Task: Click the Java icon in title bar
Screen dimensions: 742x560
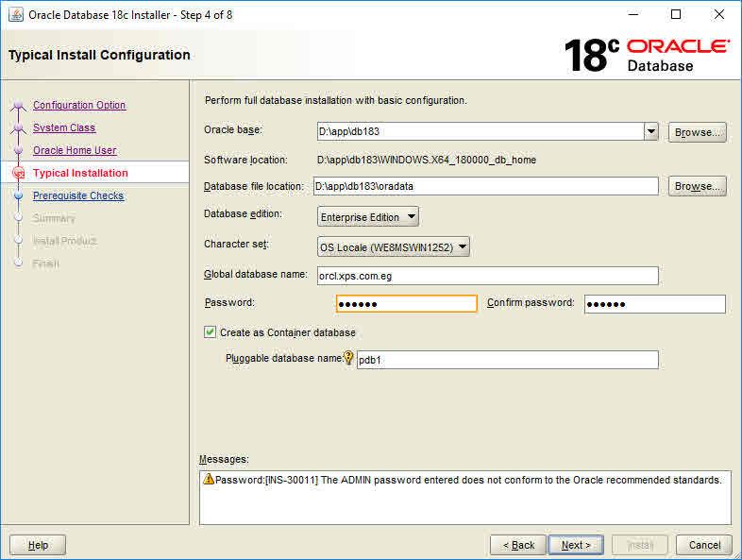Action: click(x=15, y=15)
